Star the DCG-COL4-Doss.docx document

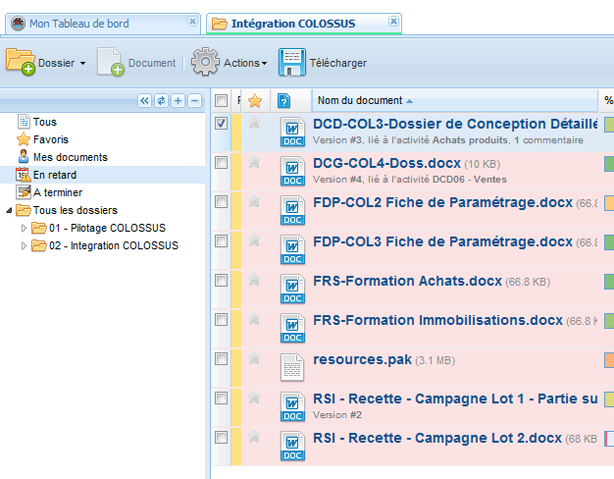click(255, 161)
